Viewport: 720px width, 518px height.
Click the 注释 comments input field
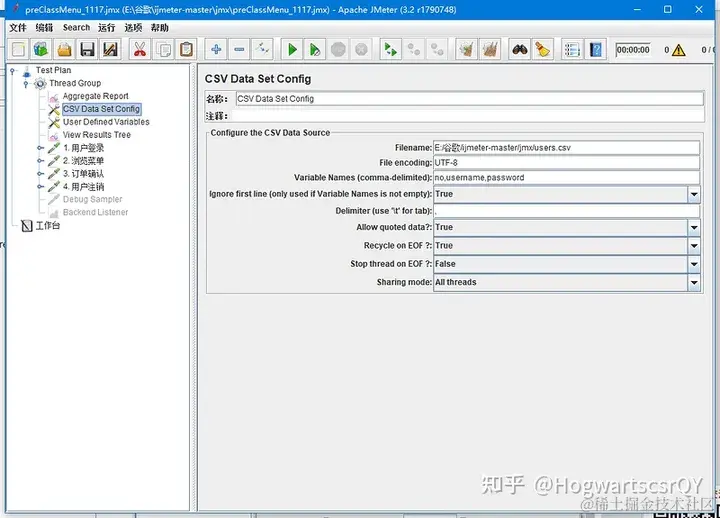pyautogui.click(x=467, y=116)
